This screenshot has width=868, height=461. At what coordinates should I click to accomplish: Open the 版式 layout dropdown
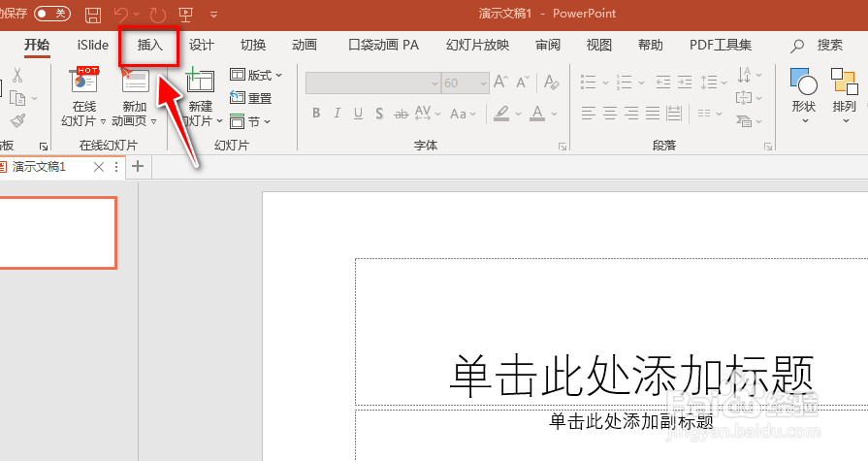[x=256, y=75]
